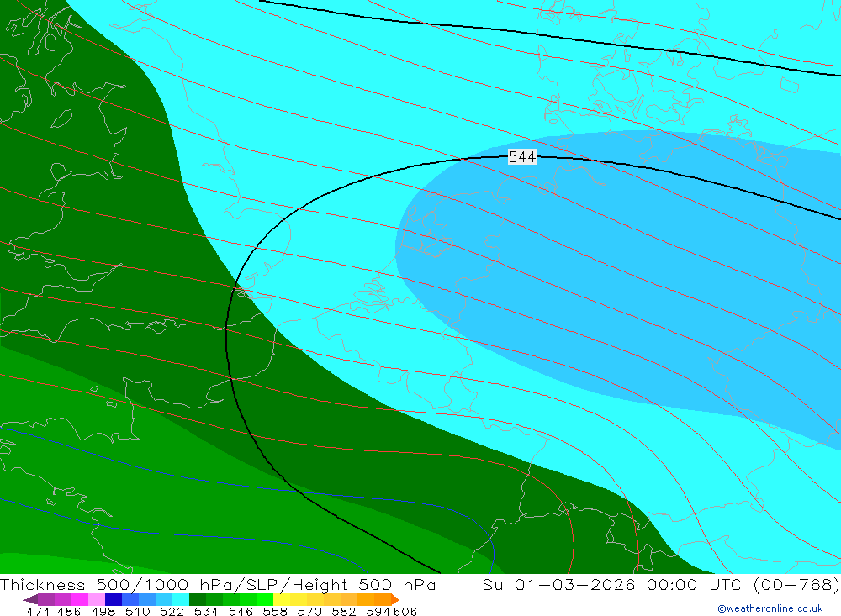Click the 606 legend value
Image resolution: width=841 pixels, height=616 pixels.
pos(405,611)
